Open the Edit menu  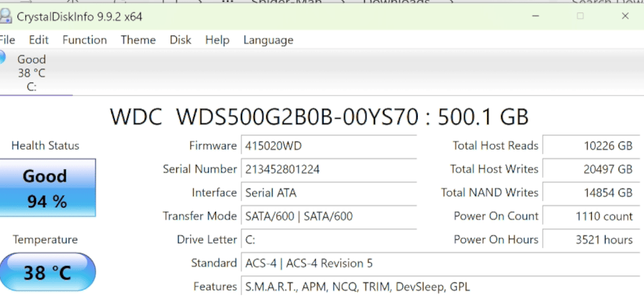(38, 40)
